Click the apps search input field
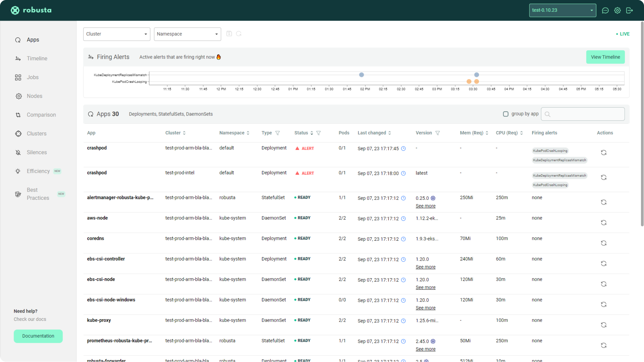Image resolution: width=644 pixels, height=362 pixels. click(x=583, y=114)
